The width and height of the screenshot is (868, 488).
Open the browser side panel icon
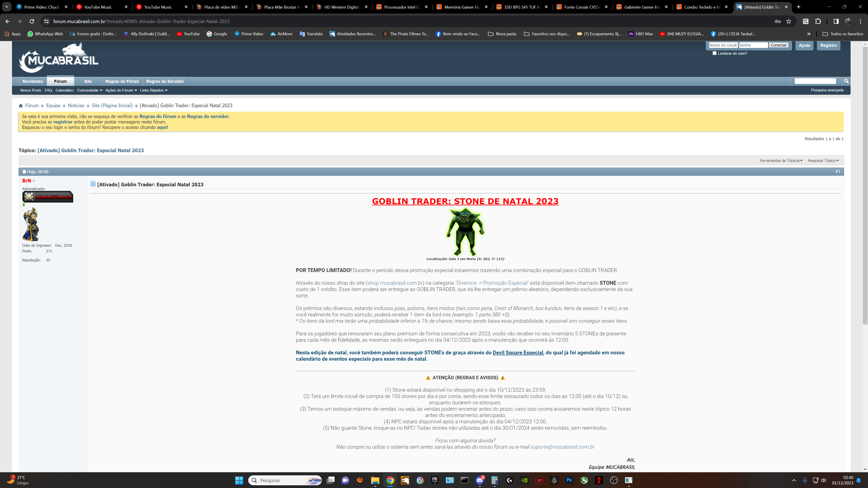click(836, 21)
